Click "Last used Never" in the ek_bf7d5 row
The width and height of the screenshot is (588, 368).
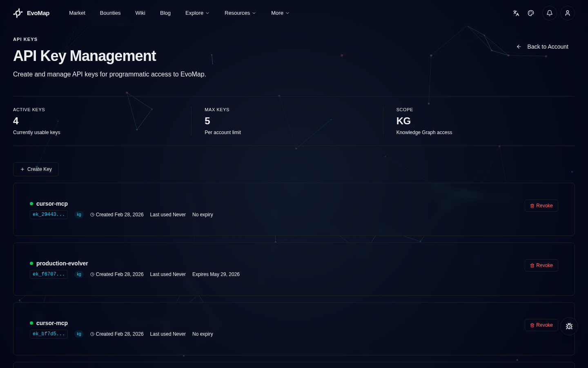pyautogui.click(x=168, y=334)
